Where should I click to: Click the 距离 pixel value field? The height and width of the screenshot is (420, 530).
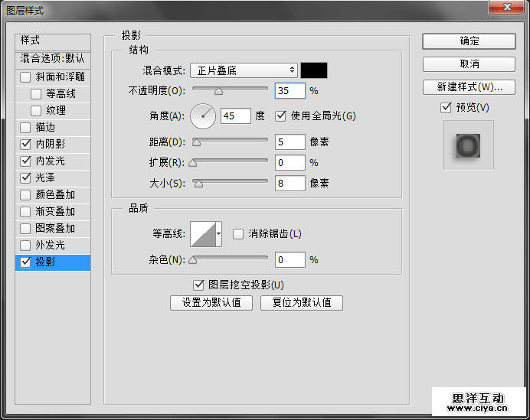(x=290, y=142)
